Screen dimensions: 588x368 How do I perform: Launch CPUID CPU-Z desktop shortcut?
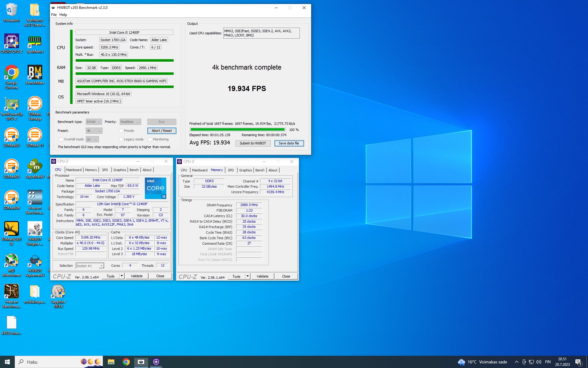pyautogui.click(x=11, y=44)
